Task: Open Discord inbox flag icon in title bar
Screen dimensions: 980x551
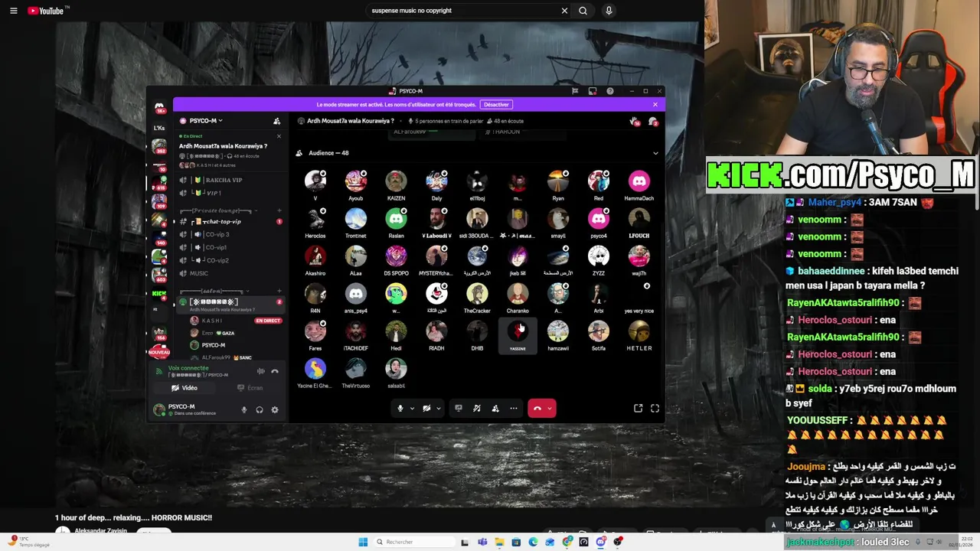Action: click(575, 91)
